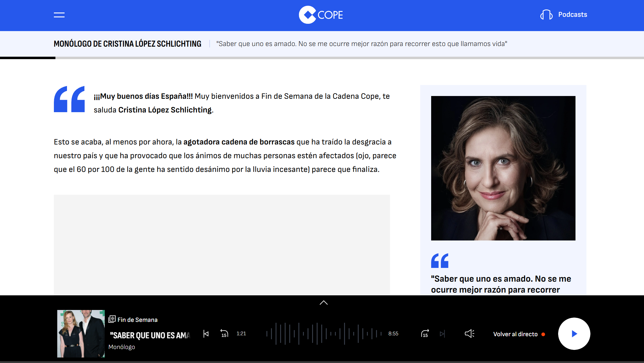Skip forward 15 seconds

tap(425, 334)
